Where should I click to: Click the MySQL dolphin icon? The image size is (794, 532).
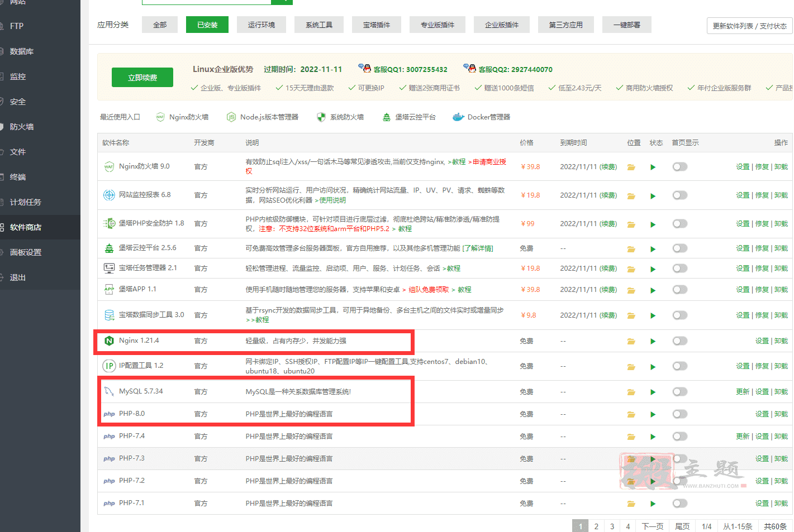pos(109,392)
